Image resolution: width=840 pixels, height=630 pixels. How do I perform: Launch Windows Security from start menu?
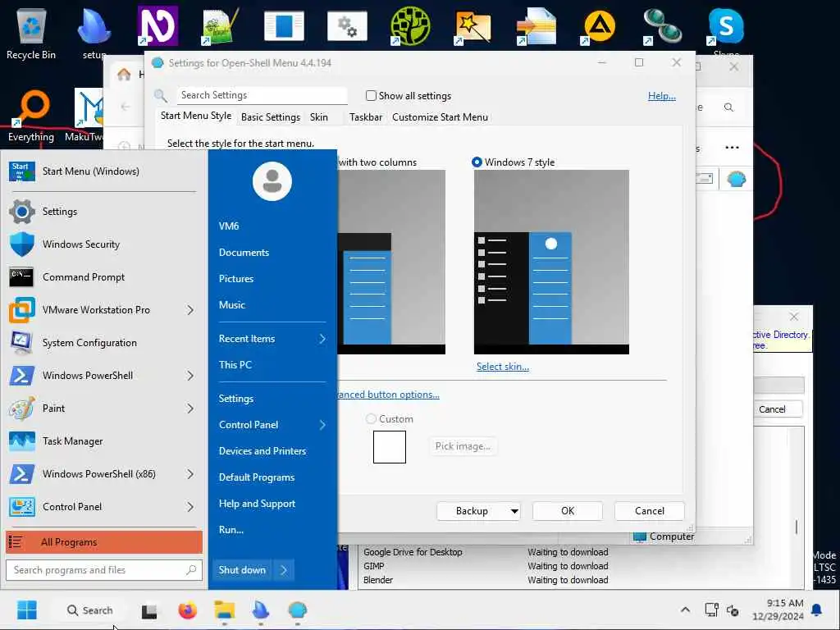(x=103, y=244)
